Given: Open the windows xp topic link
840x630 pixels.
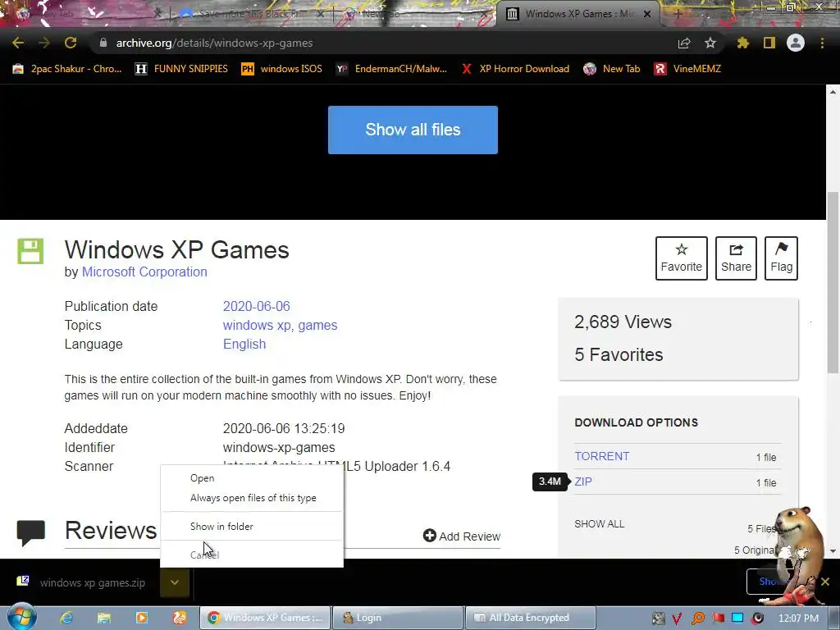Looking at the screenshot, I should pos(258,325).
